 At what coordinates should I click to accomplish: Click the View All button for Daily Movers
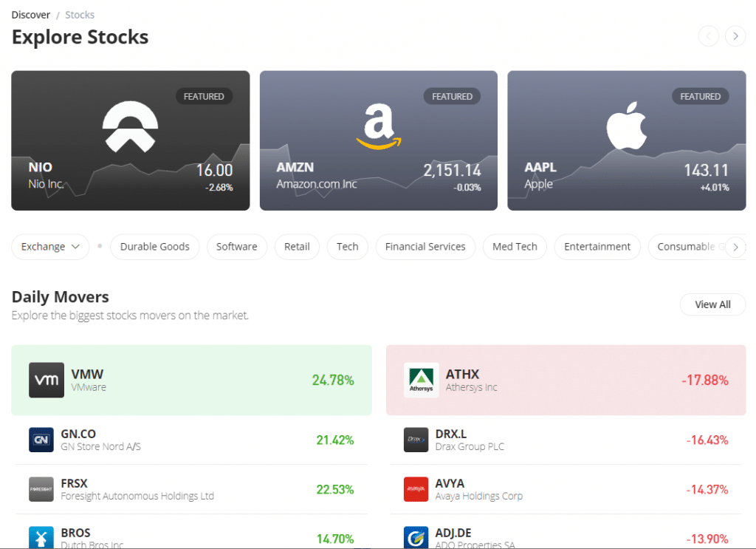[x=712, y=304]
